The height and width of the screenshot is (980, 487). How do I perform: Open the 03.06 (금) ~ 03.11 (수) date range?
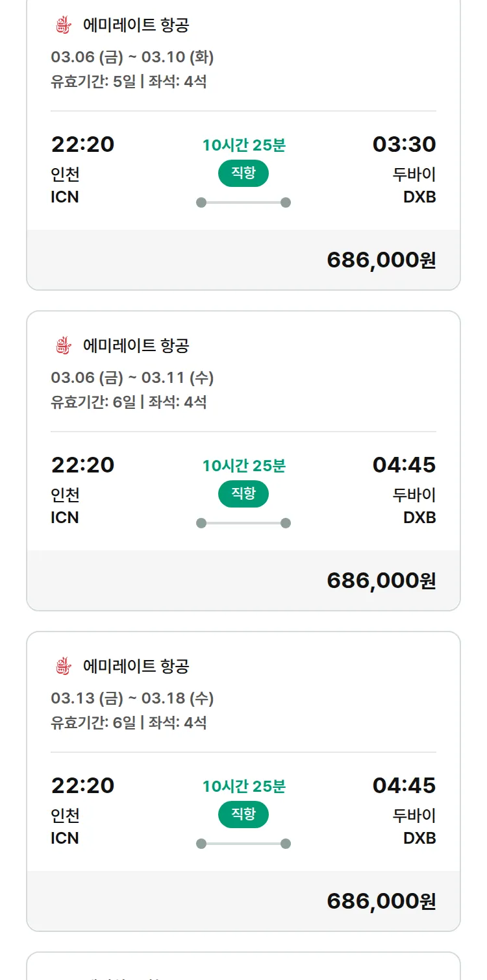tap(132, 377)
